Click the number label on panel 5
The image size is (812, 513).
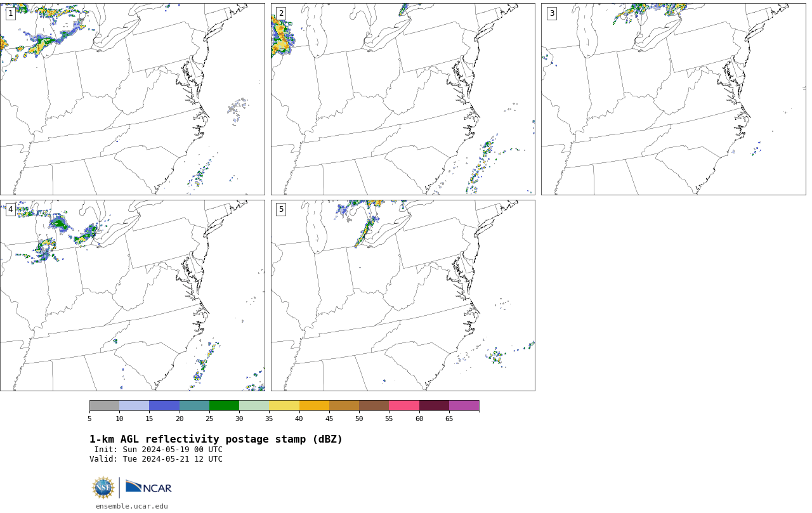(x=281, y=209)
